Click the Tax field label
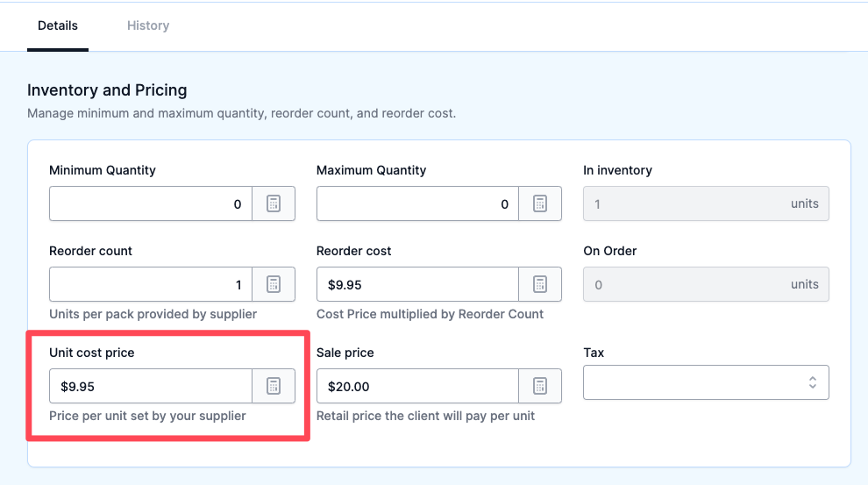 594,353
